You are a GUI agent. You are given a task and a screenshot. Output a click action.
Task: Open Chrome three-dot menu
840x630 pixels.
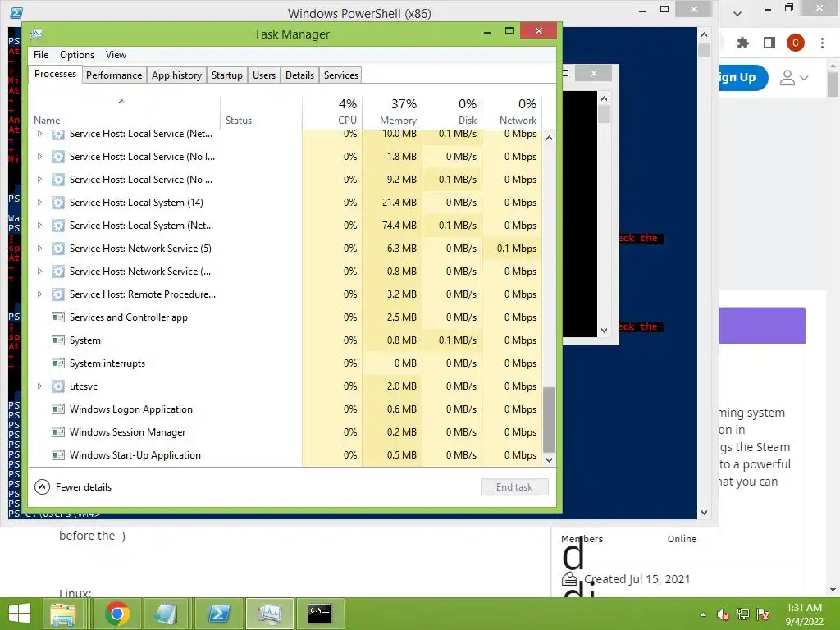click(822, 43)
